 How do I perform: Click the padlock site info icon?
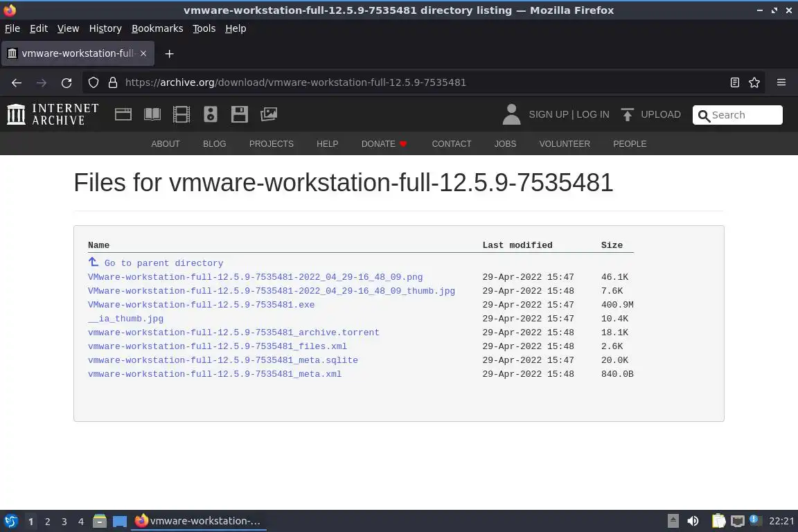pyautogui.click(x=113, y=82)
